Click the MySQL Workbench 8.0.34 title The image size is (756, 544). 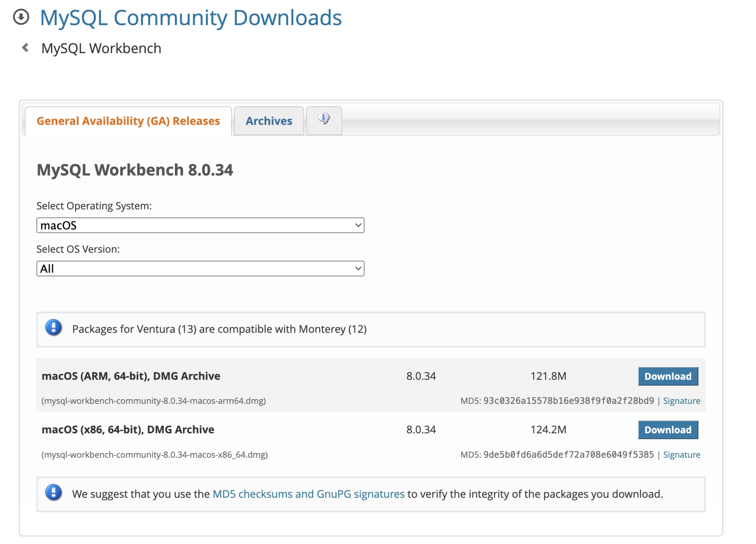pyautogui.click(x=135, y=170)
